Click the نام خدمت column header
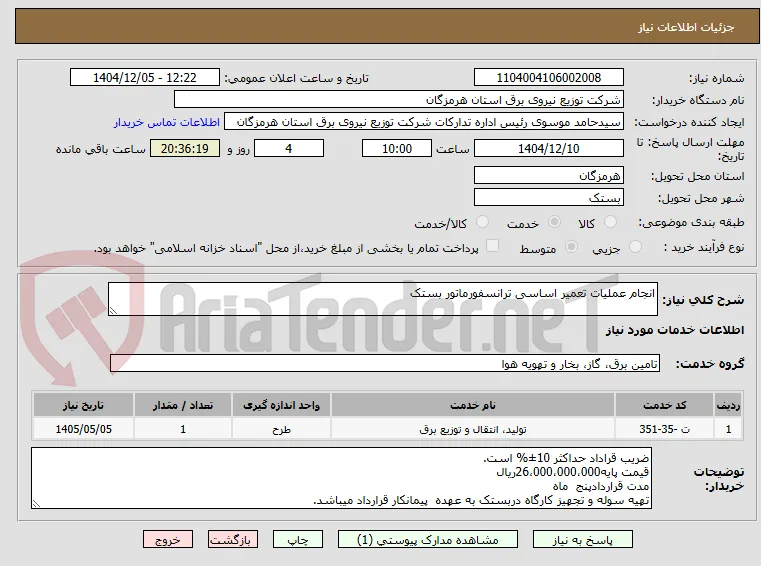Screen dimensions: 761x566 tap(473, 405)
